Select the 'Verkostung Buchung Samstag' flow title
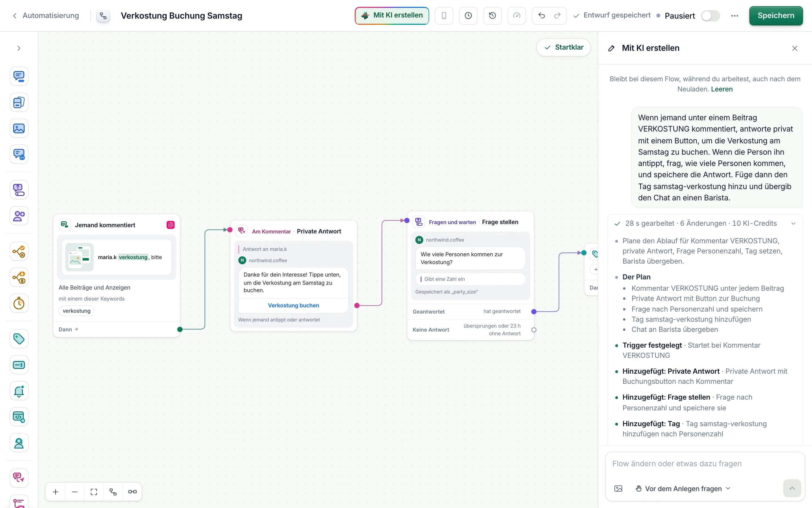 [x=182, y=16]
